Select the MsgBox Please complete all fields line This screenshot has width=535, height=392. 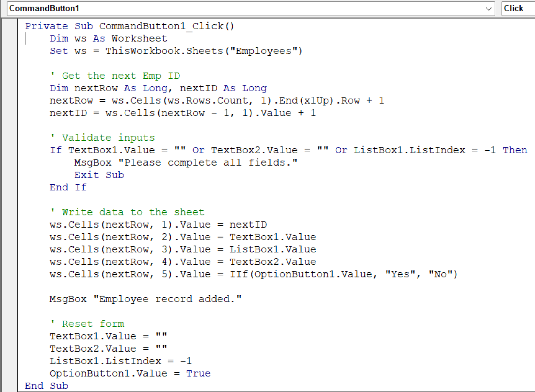[x=185, y=162]
